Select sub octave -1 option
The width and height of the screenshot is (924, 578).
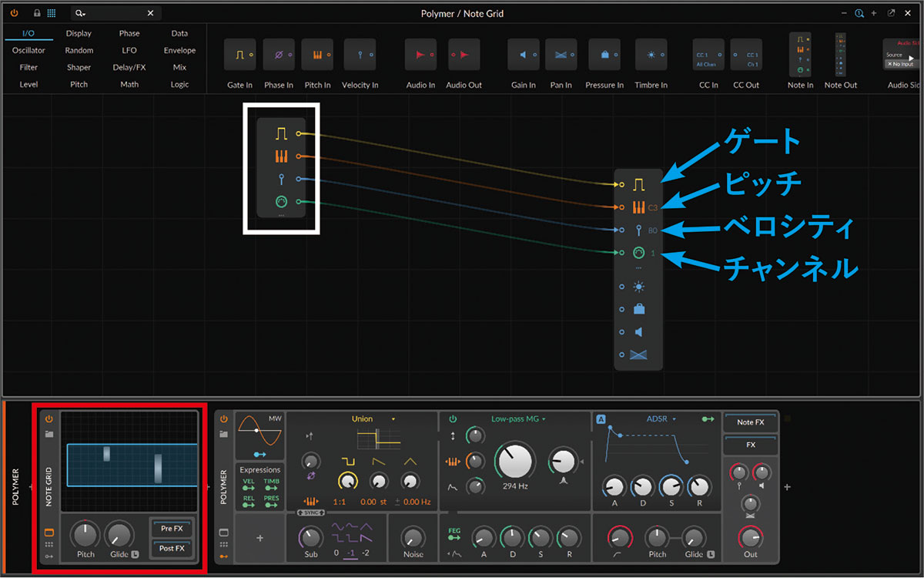(x=350, y=553)
